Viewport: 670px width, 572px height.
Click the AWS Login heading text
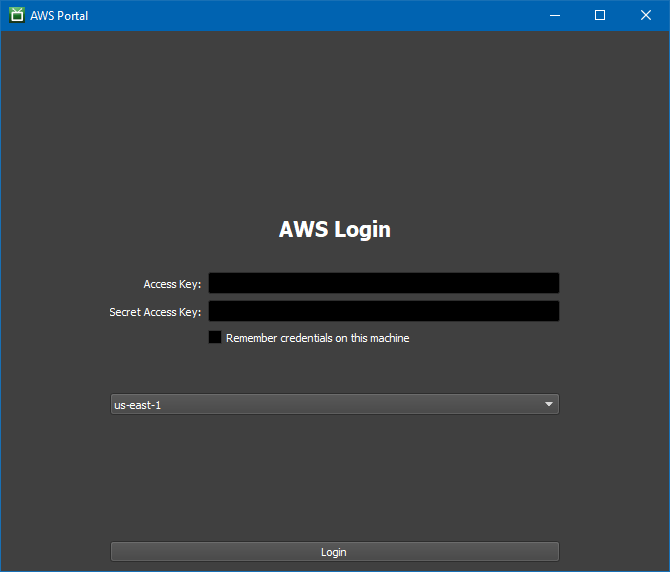(x=335, y=229)
